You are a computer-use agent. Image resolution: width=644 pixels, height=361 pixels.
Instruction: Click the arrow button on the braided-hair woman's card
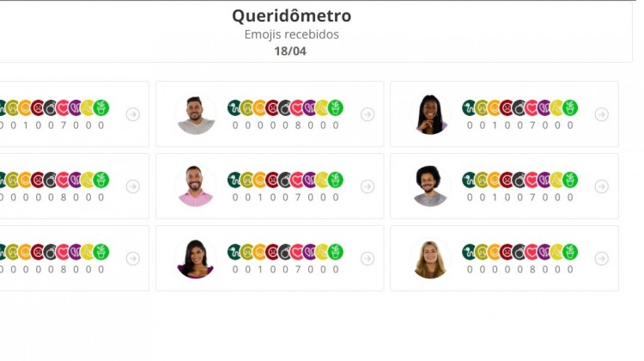point(602,114)
